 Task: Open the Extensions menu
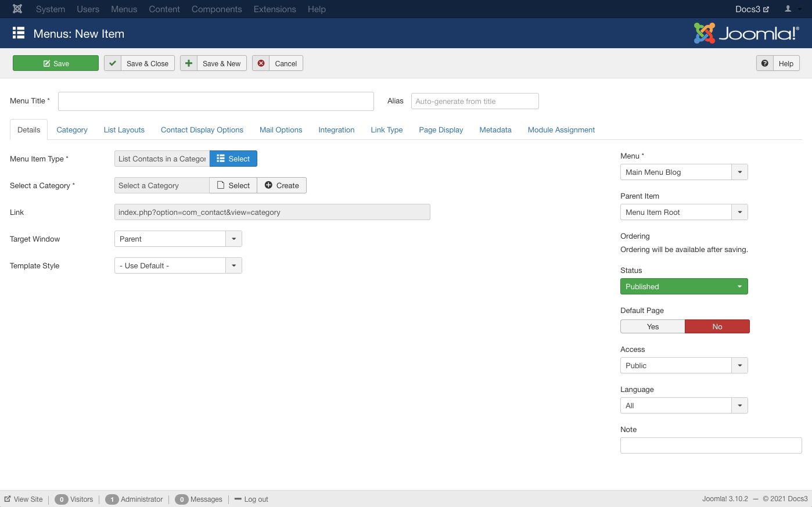tap(275, 9)
